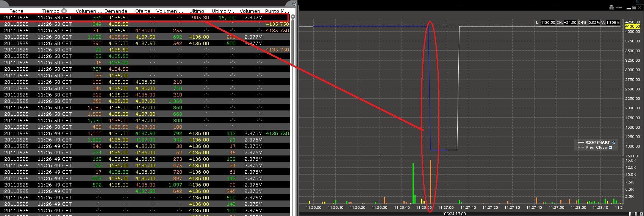Click the V: 1.398M volume readout
Screen dimensions: 644x216
coord(610,23)
